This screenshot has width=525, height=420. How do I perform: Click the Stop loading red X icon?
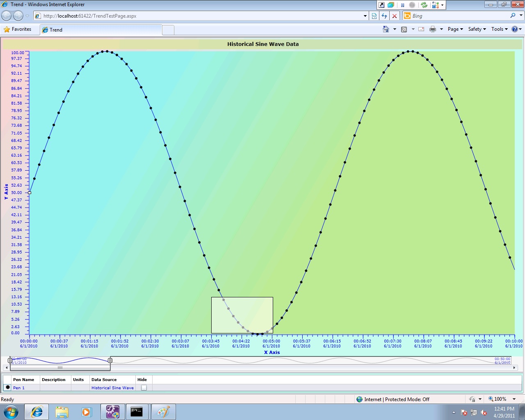coord(395,16)
